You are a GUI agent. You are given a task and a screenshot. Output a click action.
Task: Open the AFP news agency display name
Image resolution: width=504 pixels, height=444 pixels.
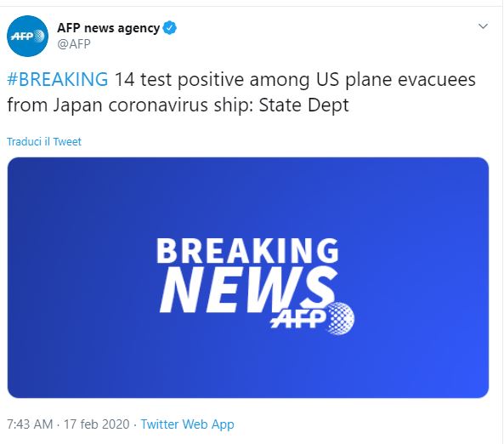point(108,28)
